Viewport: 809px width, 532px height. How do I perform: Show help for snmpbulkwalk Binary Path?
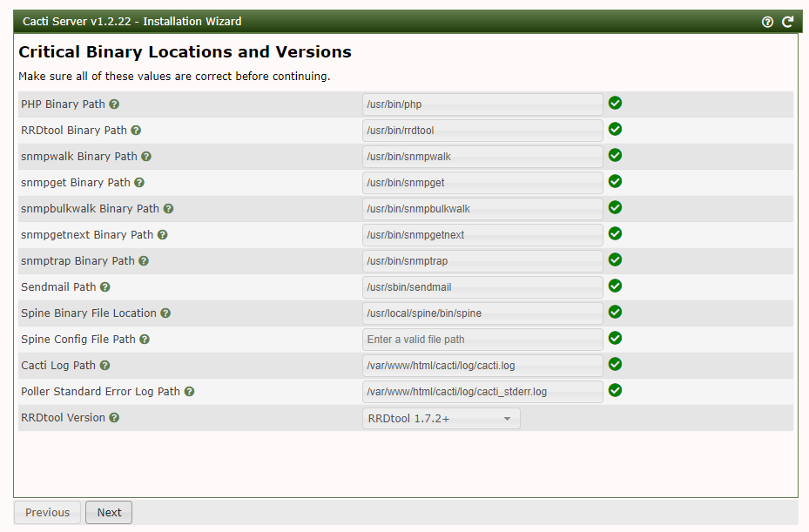click(x=168, y=209)
